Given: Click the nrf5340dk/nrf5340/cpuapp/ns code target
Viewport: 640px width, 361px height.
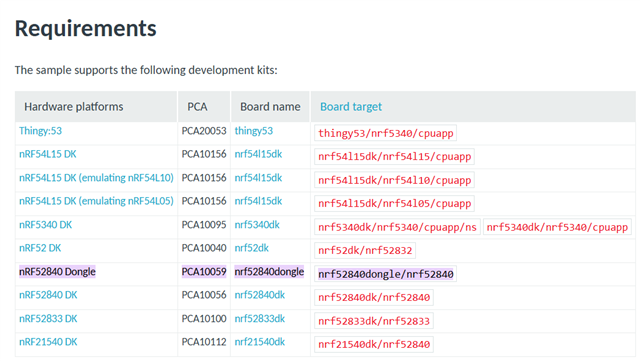Looking at the screenshot, I should 397,227.
